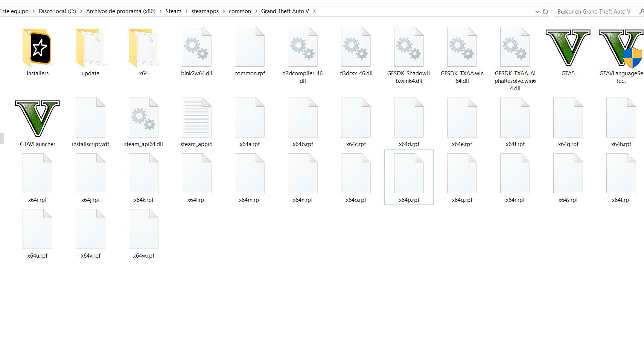
Task: Expand chevron after Disco local (C:)
Action: [81, 11]
